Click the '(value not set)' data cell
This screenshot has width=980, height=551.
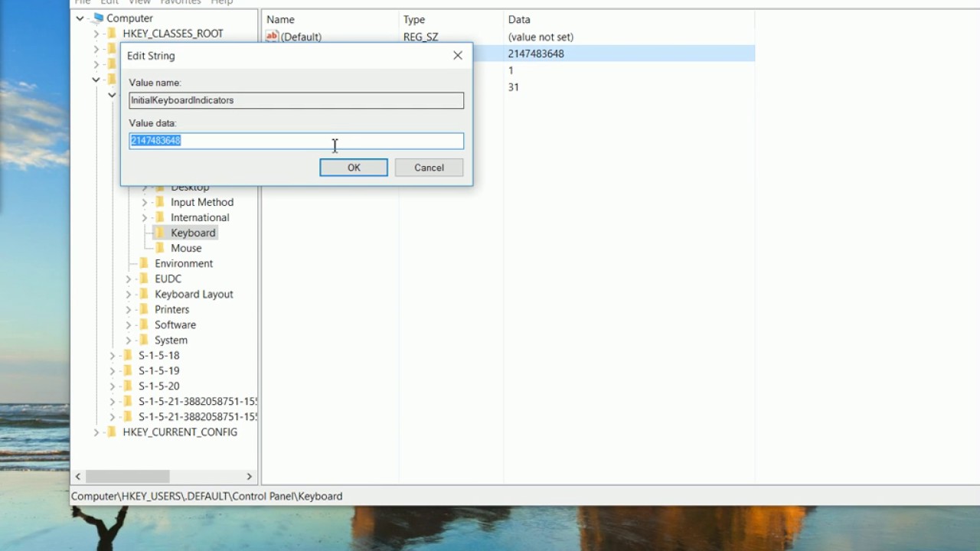point(541,37)
